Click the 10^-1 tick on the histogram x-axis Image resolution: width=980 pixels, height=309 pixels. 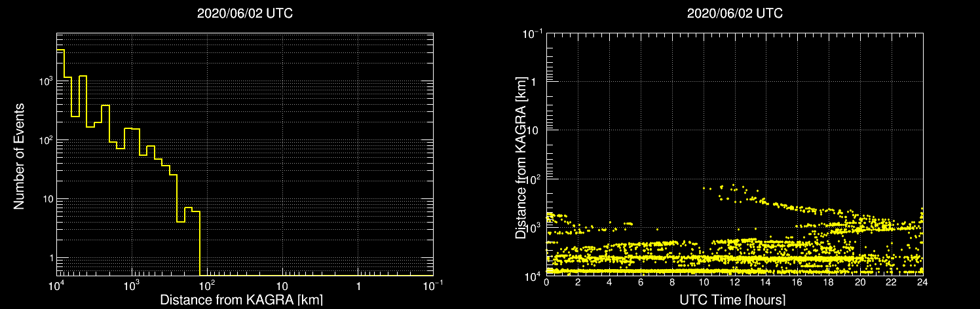432,286
